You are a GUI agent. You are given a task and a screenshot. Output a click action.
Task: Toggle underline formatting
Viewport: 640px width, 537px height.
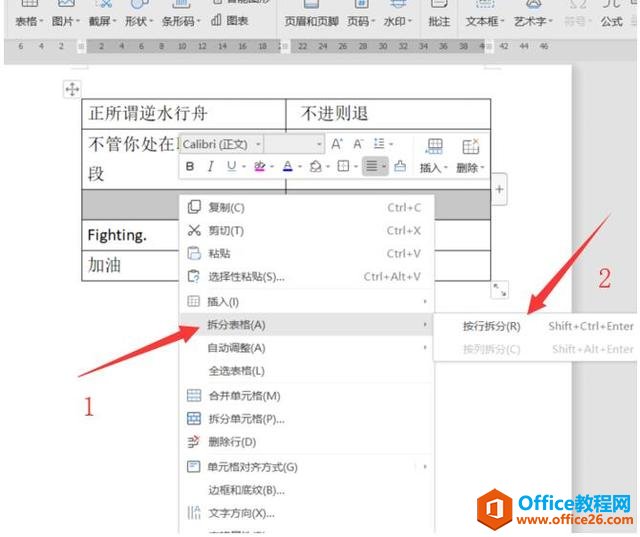(x=231, y=166)
